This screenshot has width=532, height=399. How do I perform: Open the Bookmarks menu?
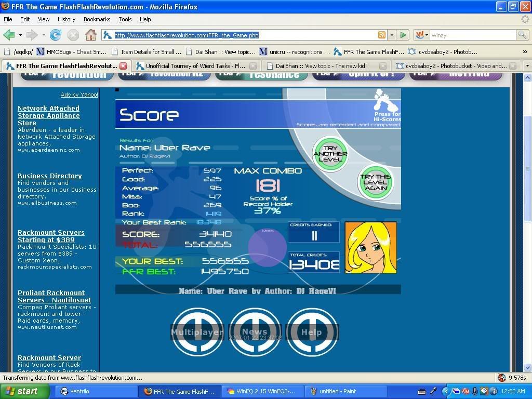(97, 19)
